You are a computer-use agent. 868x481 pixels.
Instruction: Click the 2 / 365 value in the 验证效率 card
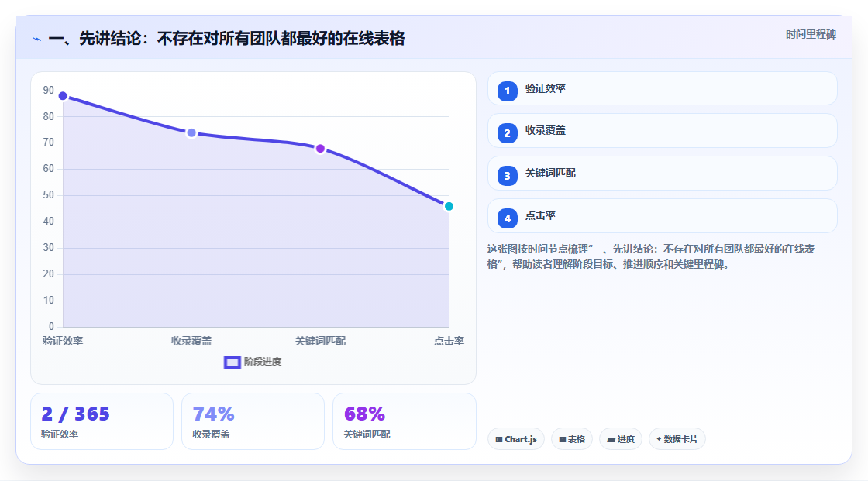75,414
